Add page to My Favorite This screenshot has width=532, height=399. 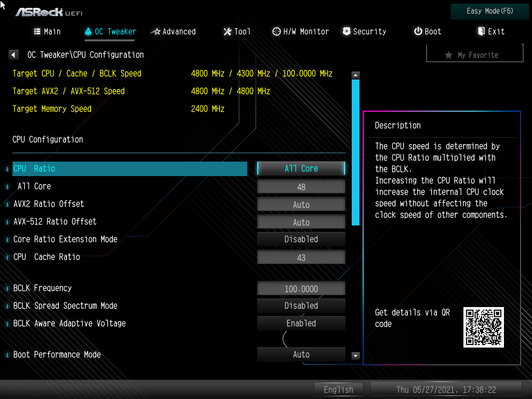pos(474,55)
